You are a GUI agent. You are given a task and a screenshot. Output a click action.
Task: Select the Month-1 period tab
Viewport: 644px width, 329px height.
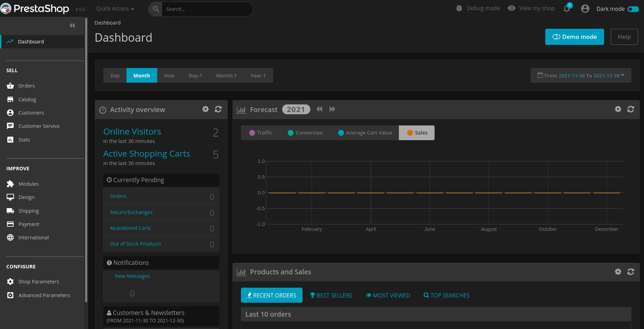[226, 76]
